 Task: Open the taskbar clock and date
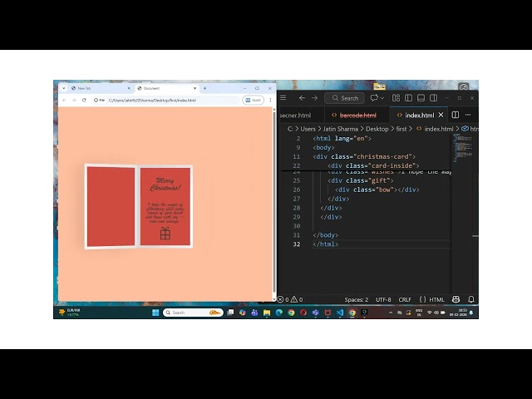tap(458, 313)
